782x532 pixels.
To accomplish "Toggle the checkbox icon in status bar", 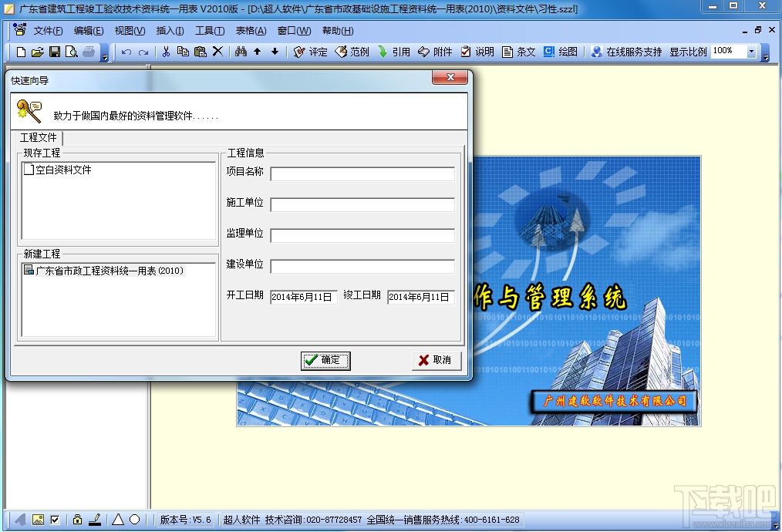I will 55,520.
